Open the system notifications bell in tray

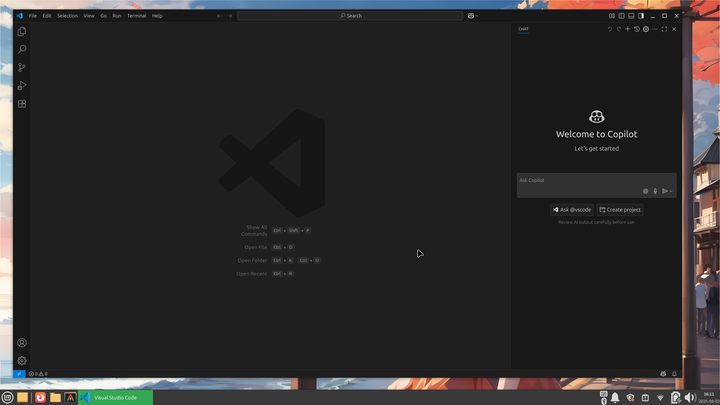click(615, 398)
